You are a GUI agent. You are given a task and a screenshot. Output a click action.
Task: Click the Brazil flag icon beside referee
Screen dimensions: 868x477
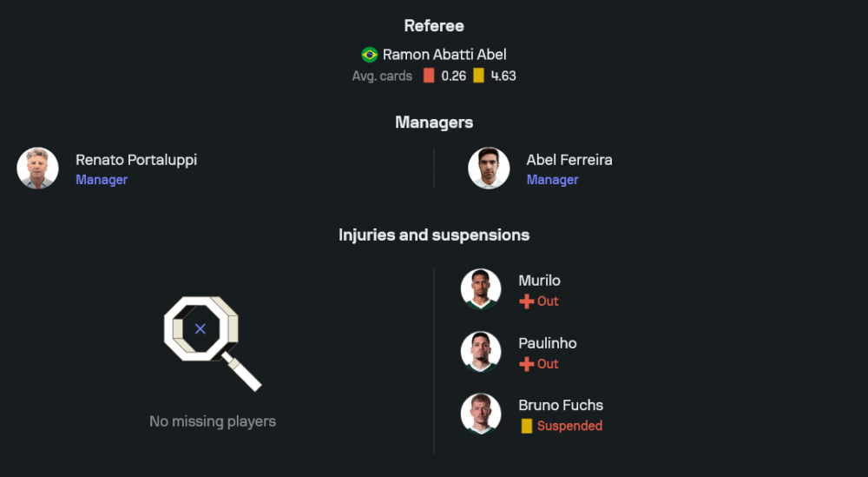pos(370,55)
